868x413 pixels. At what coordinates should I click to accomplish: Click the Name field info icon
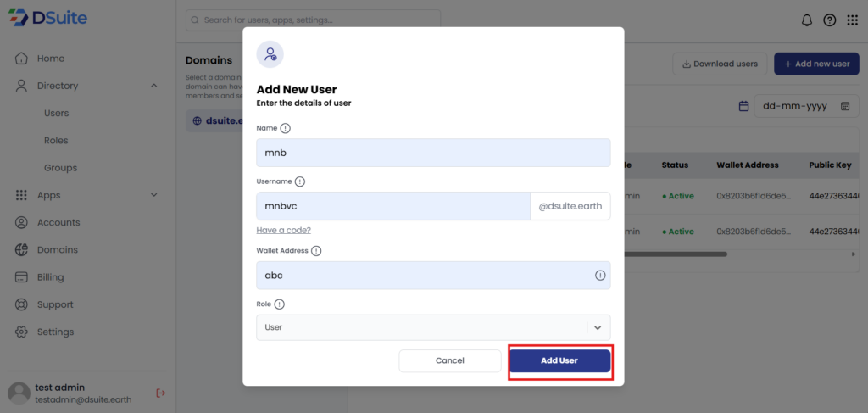tap(286, 128)
